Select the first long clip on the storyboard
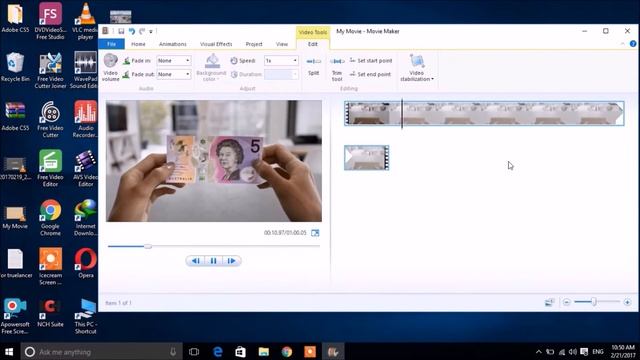This screenshot has height=360, width=640. (484, 113)
